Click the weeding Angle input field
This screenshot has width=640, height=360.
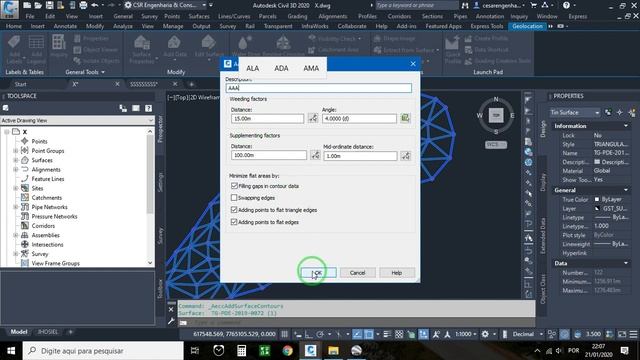[x=359, y=119]
